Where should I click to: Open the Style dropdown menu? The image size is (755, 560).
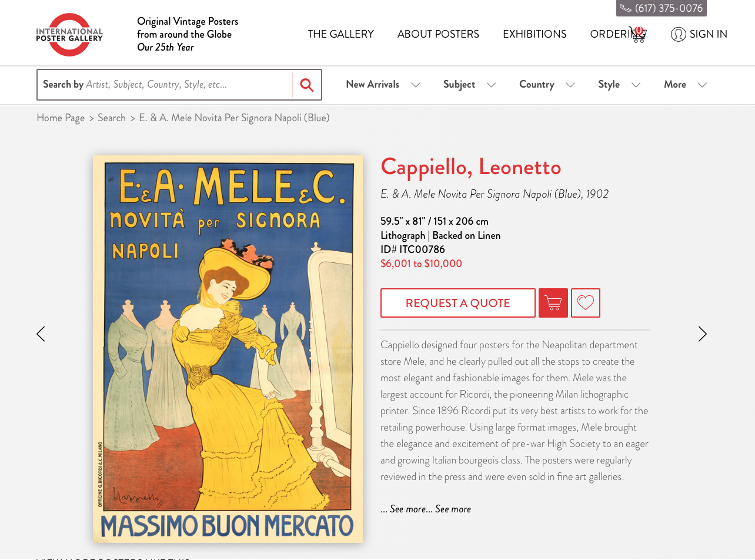coord(619,85)
